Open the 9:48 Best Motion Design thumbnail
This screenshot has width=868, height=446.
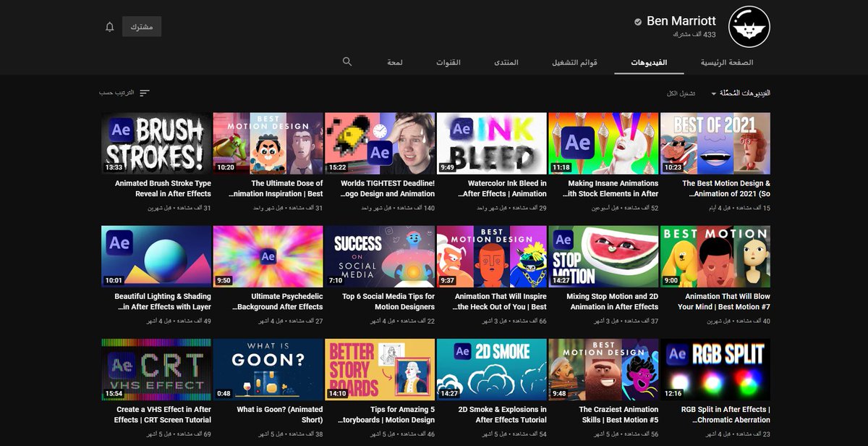pyautogui.click(x=603, y=369)
